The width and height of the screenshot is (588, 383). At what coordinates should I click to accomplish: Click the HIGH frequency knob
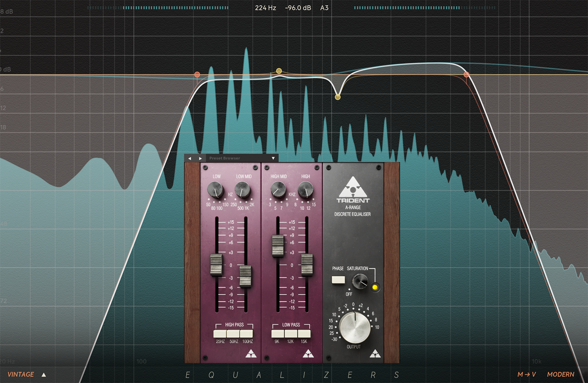click(x=306, y=190)
